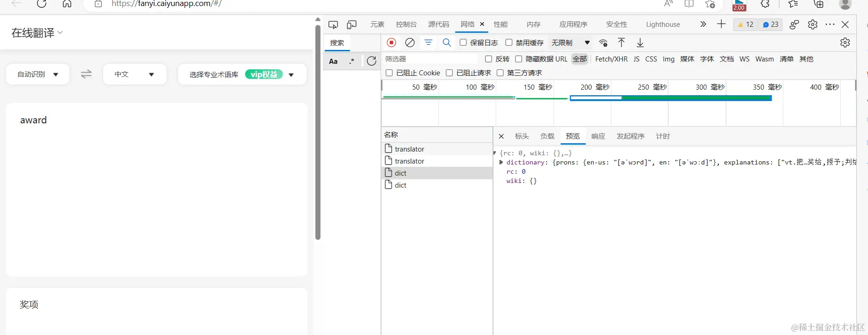Show 全部 request types
Viewport: 868px width, 335px height.
click(x=579, y=59)
